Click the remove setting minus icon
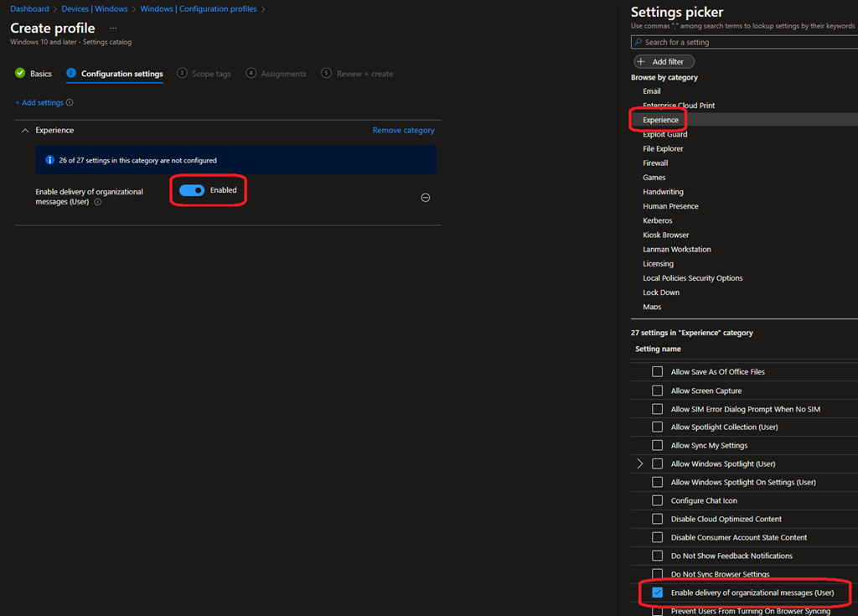This screenshot has width=858, height=616. 426,198
